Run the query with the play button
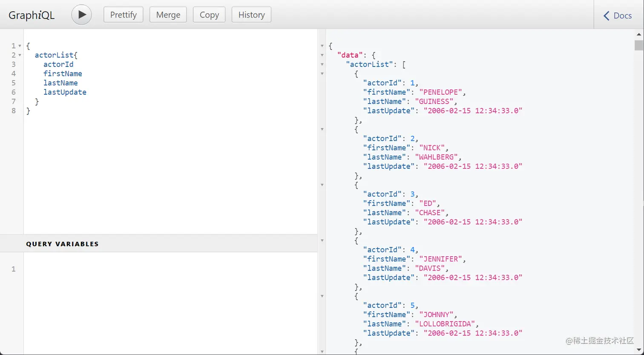 81,15
